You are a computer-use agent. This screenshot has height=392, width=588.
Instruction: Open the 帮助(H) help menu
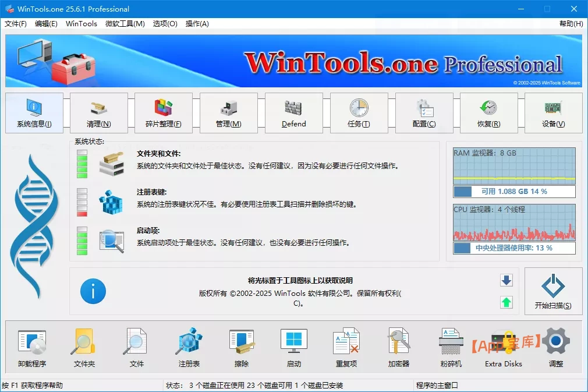(570, 24)
